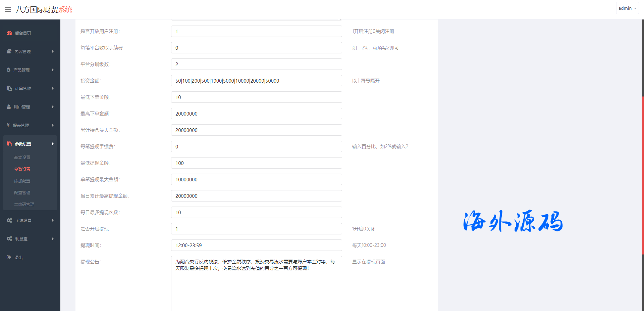
Task: Go to 二维码管理 submenu item
Action: pyautogui.click(x=24, y=205)
